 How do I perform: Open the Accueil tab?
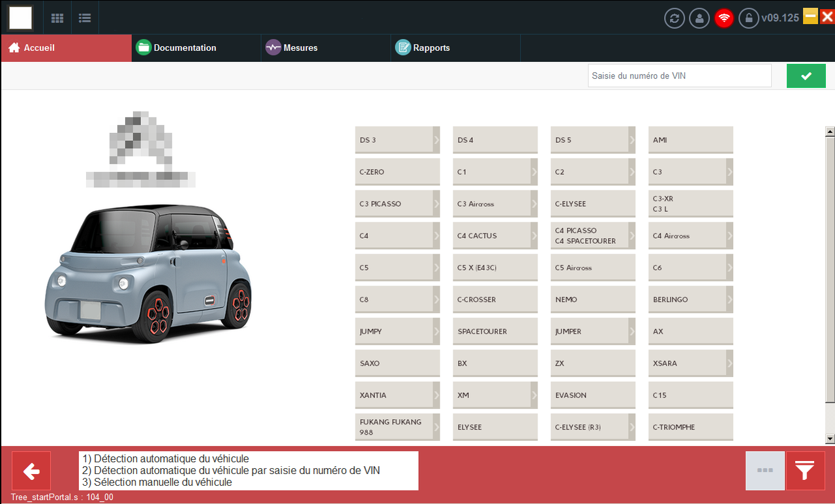[66, 48]
